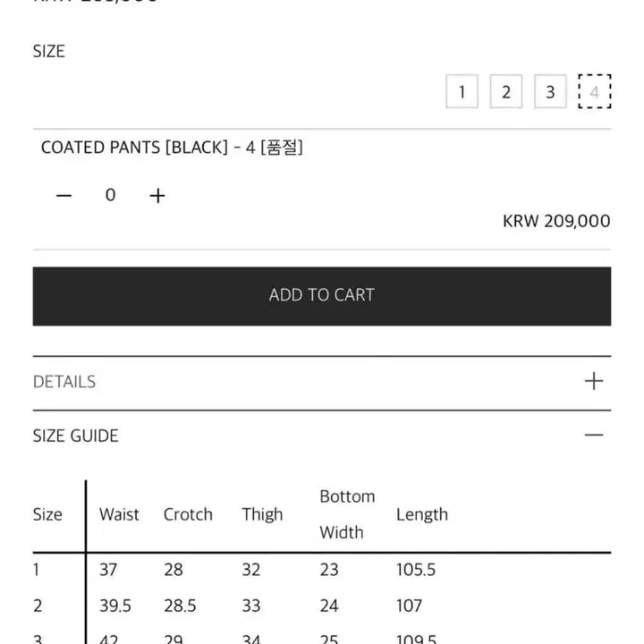Collapse SIZE GUIDE using the minus icon
Image resolution: width=644 pixels, height=644 pixels.
point(594,435)
